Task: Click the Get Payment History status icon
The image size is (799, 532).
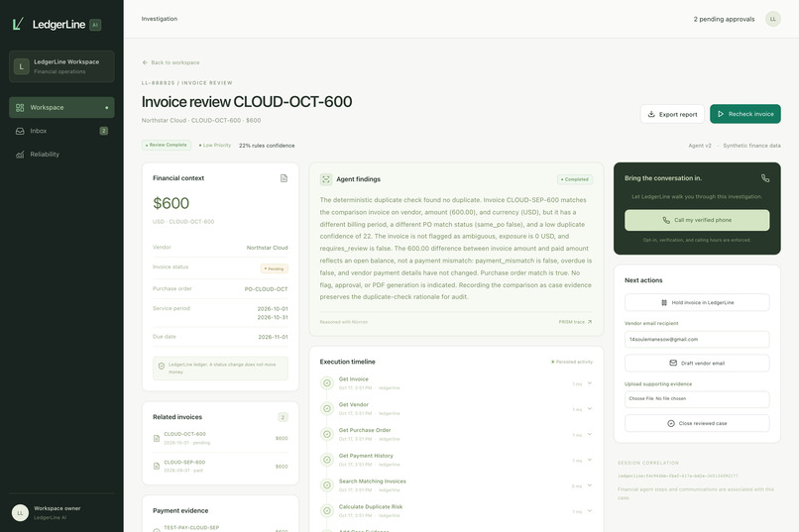Action: [326, 460]
